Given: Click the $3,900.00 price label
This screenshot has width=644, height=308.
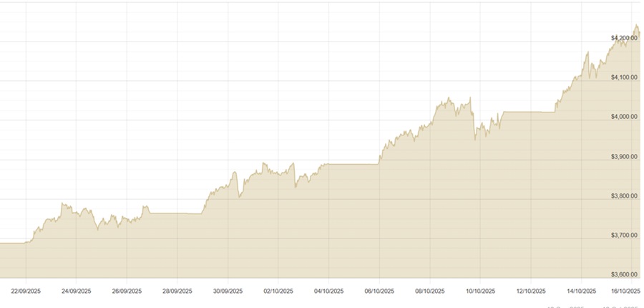Looking at the screenshot, I should coord(624,157).
